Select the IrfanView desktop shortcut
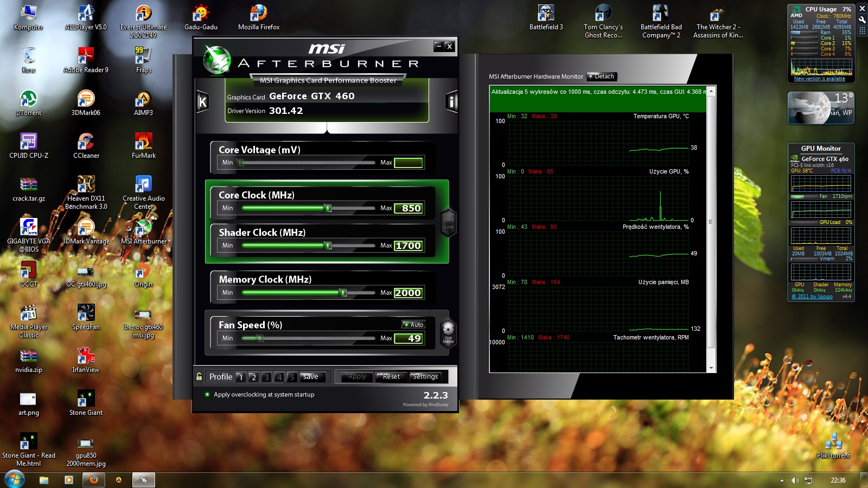Image resolution: width=868 pixels, height=488 pixels. click(86, 360)
